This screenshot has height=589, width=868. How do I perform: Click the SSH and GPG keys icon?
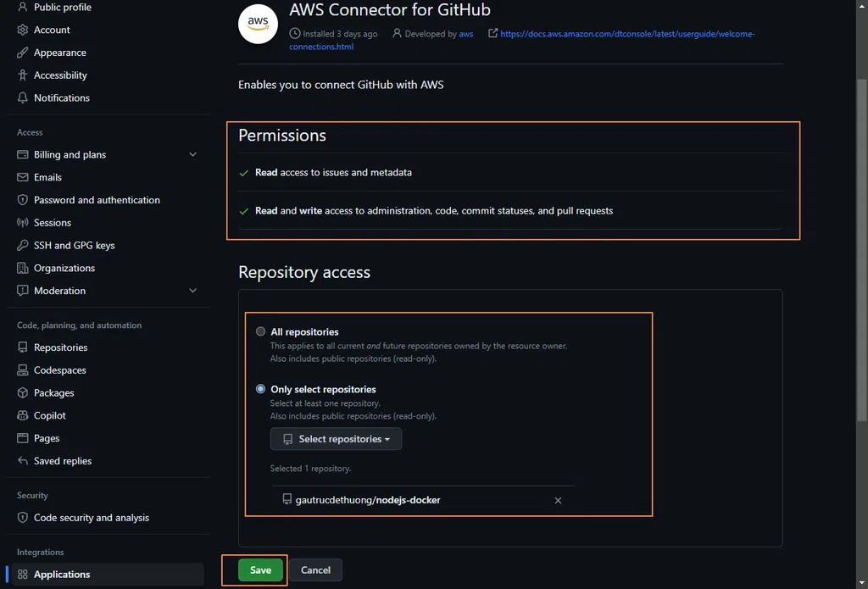pos(23,246)
